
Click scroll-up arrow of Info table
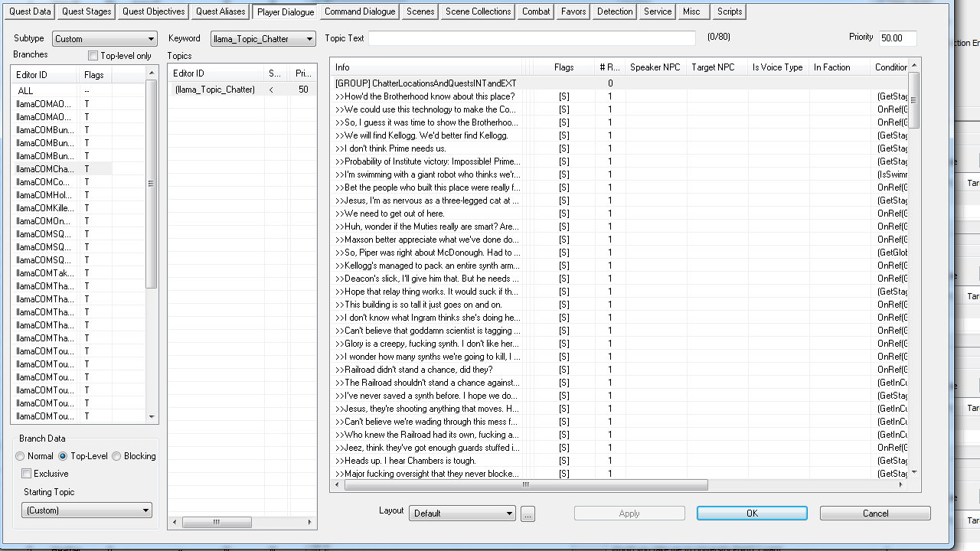pyautogui.click(x=913, y=66)
